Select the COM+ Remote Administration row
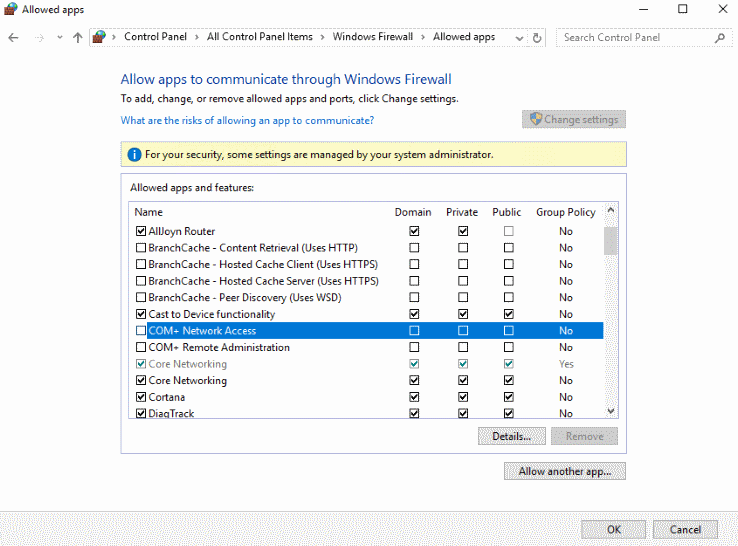738x546 pixels. pos(369,347)
